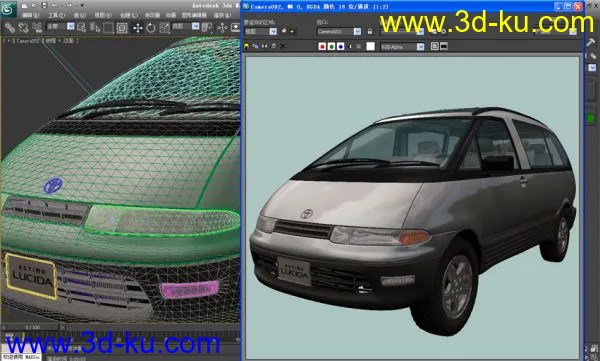Click the rectangular selection region icon
600x361 pixels.
click(109, 28)
